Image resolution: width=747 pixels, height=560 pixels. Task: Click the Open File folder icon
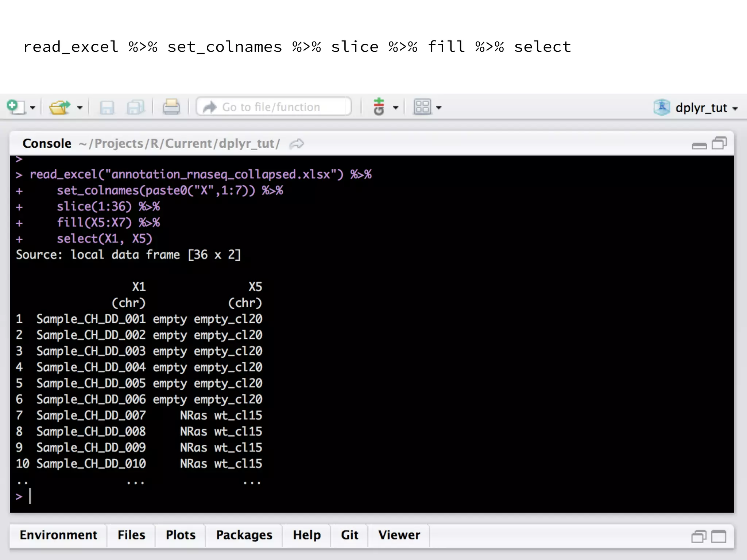(59, 107)
